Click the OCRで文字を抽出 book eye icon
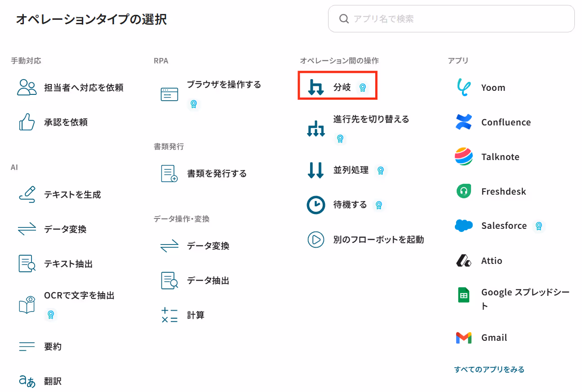The height and width of the screenshot is (392, 582). point(27,304)
